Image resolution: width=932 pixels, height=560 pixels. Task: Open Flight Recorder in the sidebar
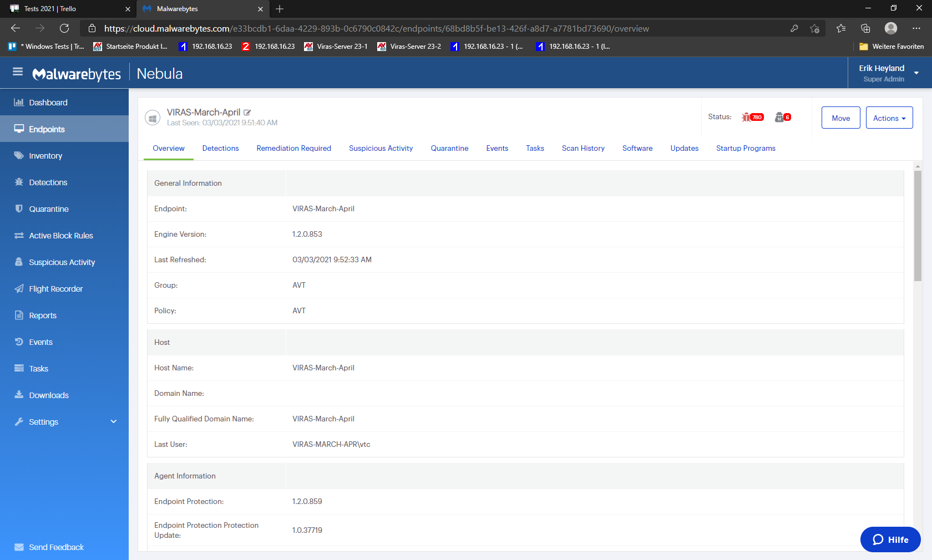[55, 289]
